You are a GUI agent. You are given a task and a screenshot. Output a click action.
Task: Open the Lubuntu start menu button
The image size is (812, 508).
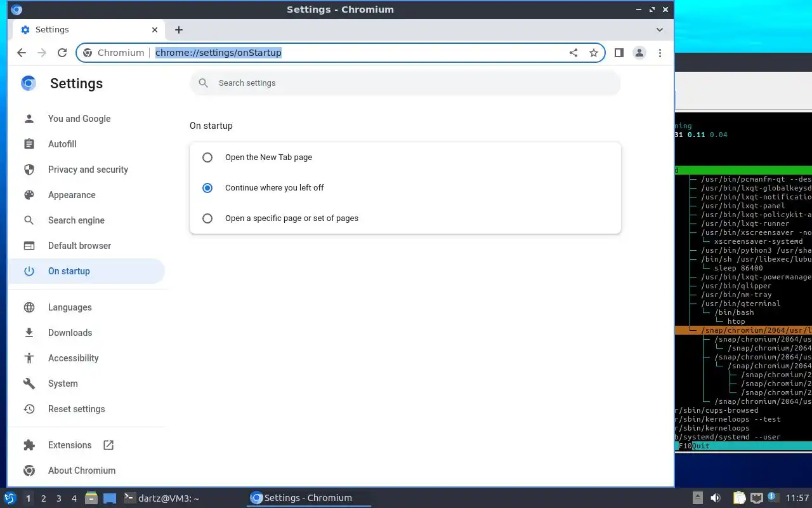pyautogui.click(x=10, y=498)
